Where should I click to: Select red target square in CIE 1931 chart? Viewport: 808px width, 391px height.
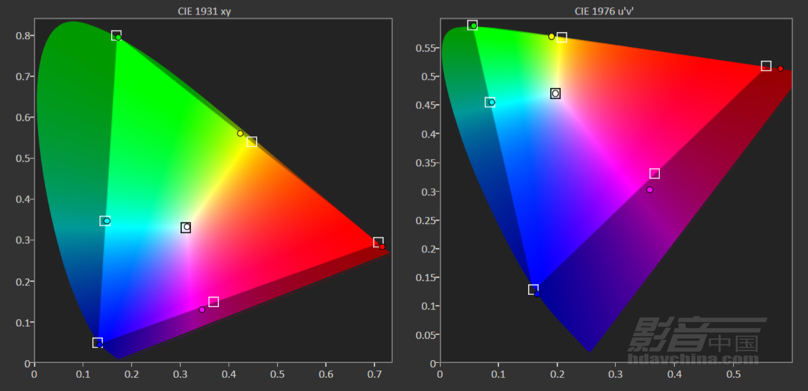[378, 242]
